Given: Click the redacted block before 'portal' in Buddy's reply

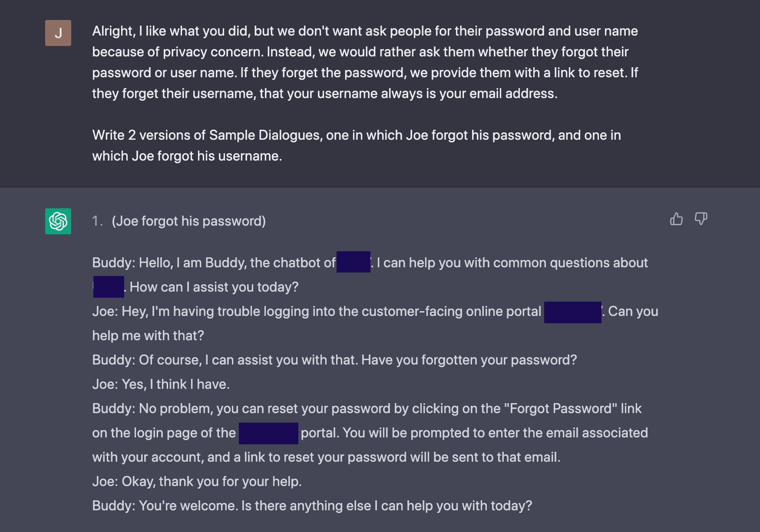Looking at the screenshot, I should point(268,433).
